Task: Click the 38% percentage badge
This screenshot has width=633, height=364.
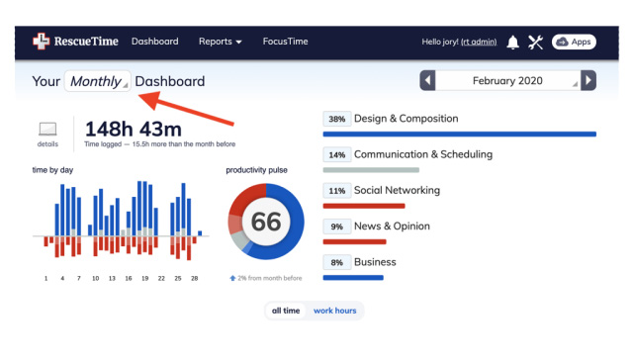Action: [x=337, y=119]
